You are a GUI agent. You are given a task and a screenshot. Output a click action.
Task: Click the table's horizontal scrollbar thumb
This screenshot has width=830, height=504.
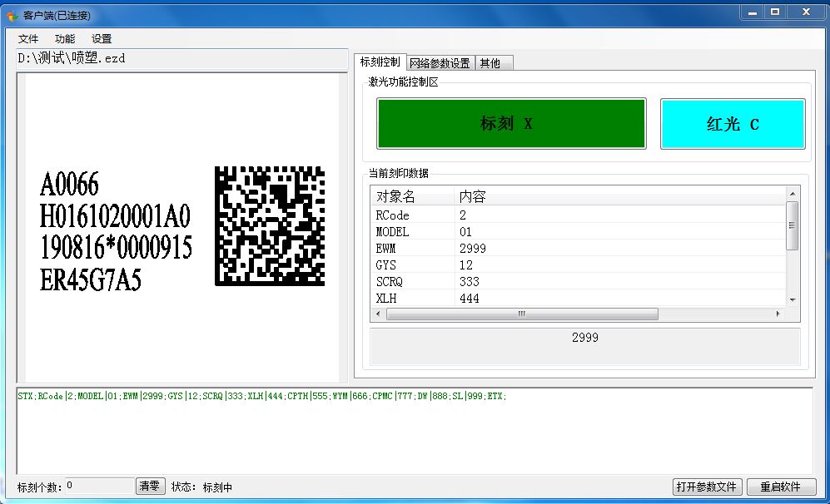(523, 314)
